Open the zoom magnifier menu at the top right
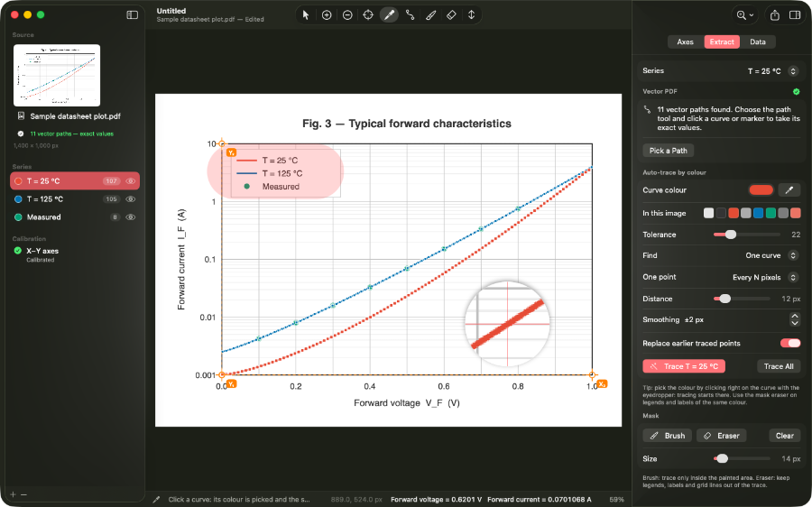Screen dimensions: 812x507 coord(745,15)
